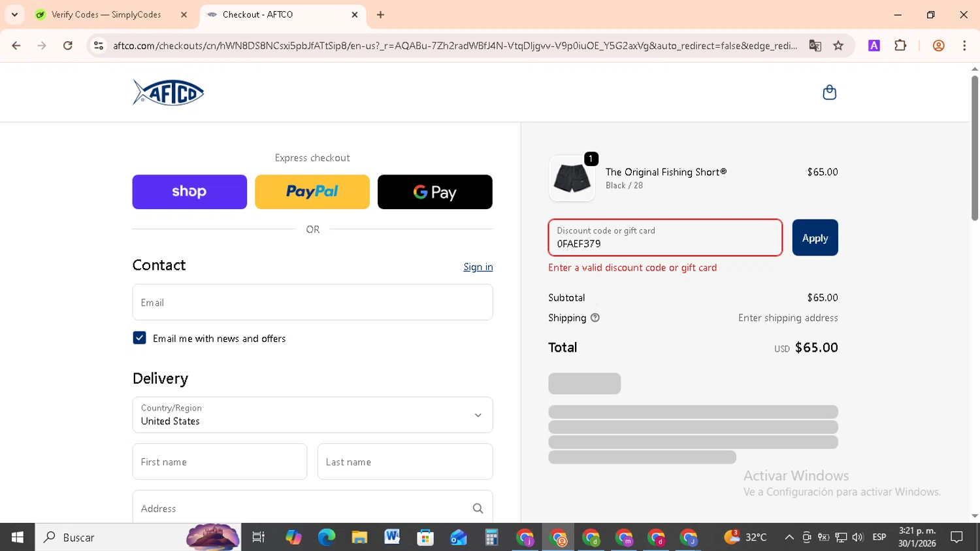Image resolution: width=980 pixels, height=551 pixels.
Task: Open the AFTCO logo homepage link
Action: tap(169, 92)
